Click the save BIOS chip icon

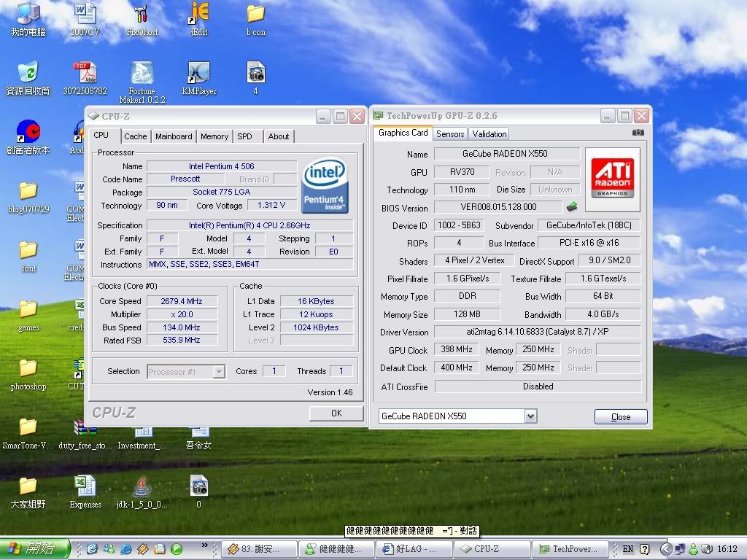pos(572,207)
